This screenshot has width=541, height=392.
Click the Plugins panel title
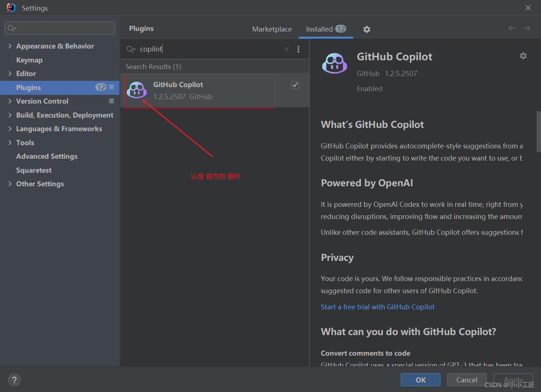coord(141,29)
